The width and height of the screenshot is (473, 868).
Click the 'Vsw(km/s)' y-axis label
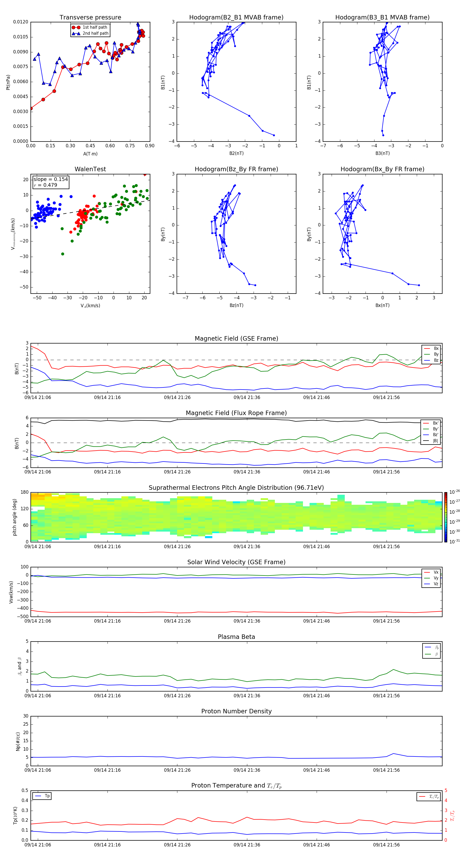pos(11,592)
